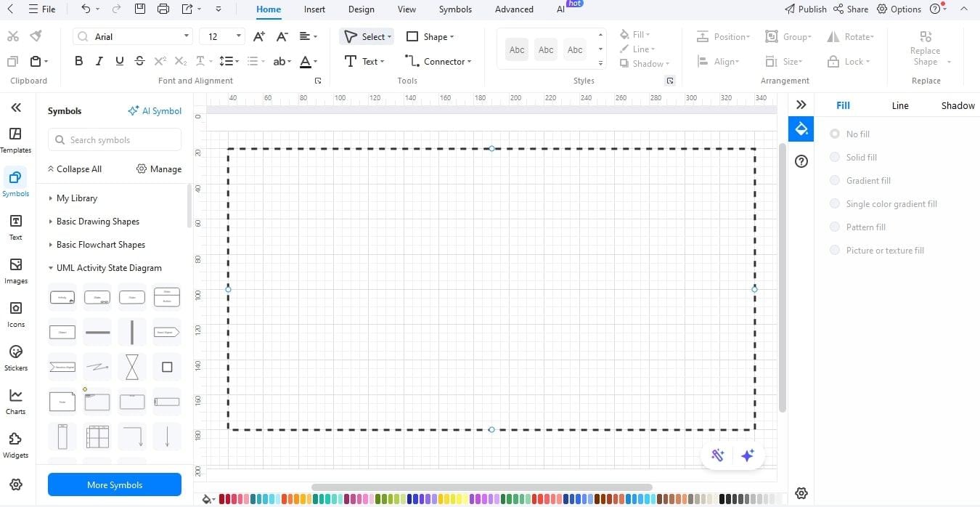
Task: Click the Search symbols input field
Action: (115, 139)
